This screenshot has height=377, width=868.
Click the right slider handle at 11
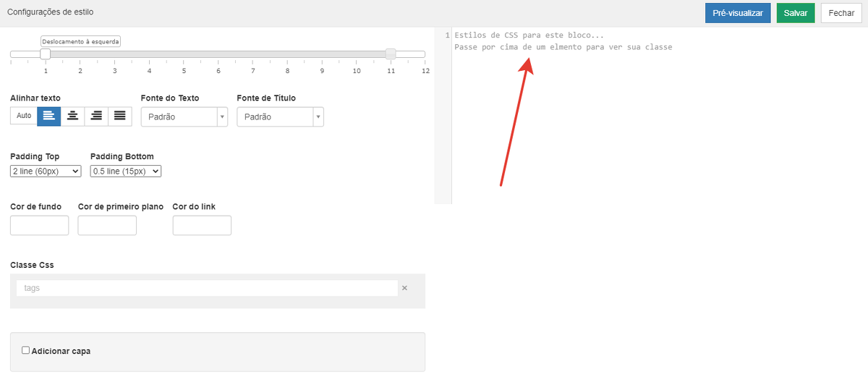391,54
